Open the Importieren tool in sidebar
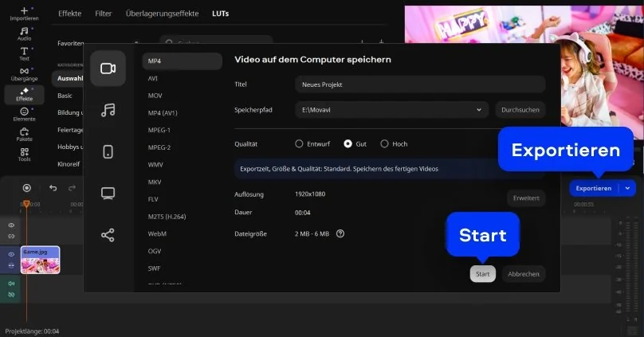This screenshot has height=337, width=644. coord(24,13)
